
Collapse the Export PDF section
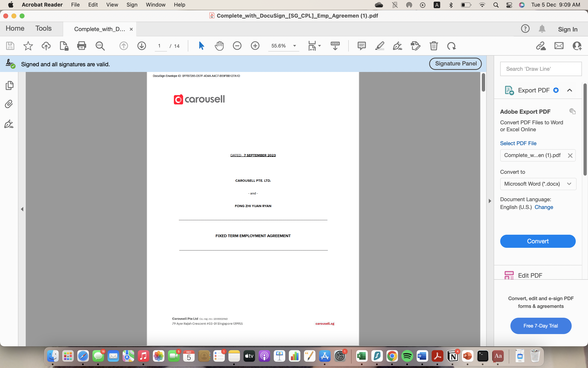coord(570,90)
